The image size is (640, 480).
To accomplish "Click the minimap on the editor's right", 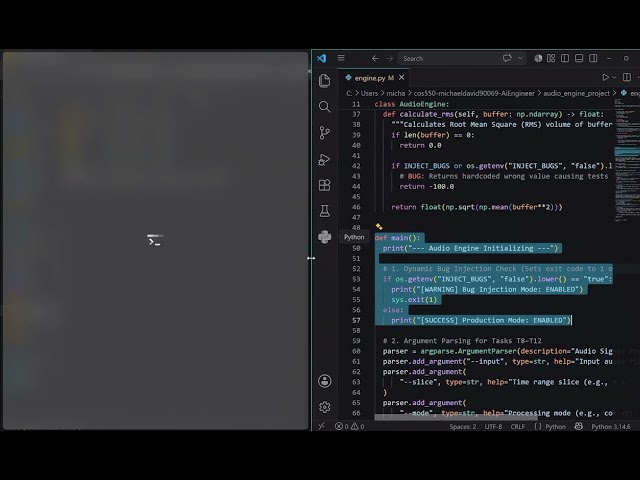I will [x=627, y=160].
